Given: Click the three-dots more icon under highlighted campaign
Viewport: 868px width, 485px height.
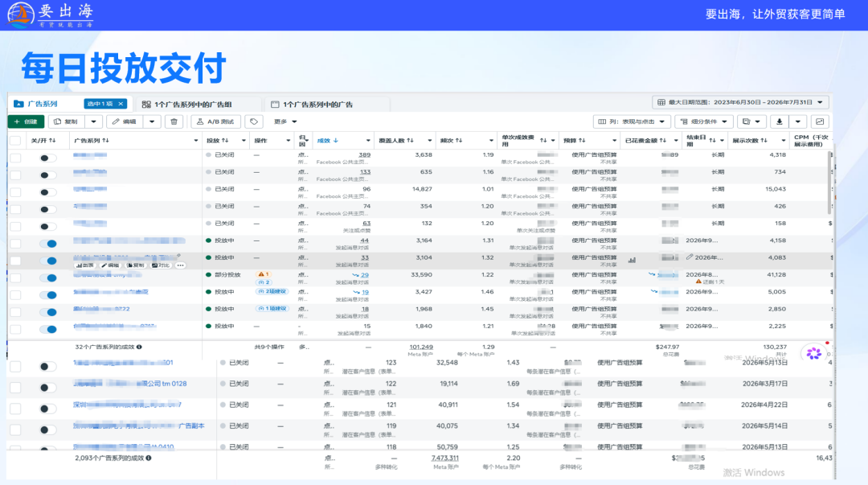Looking at the screenshot, I should [181, 265].
